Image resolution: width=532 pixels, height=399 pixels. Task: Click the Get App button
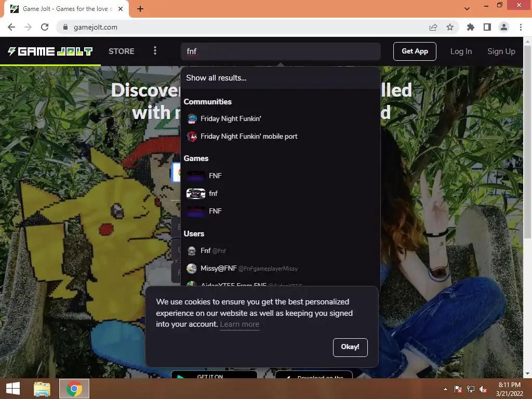point(415,51)
